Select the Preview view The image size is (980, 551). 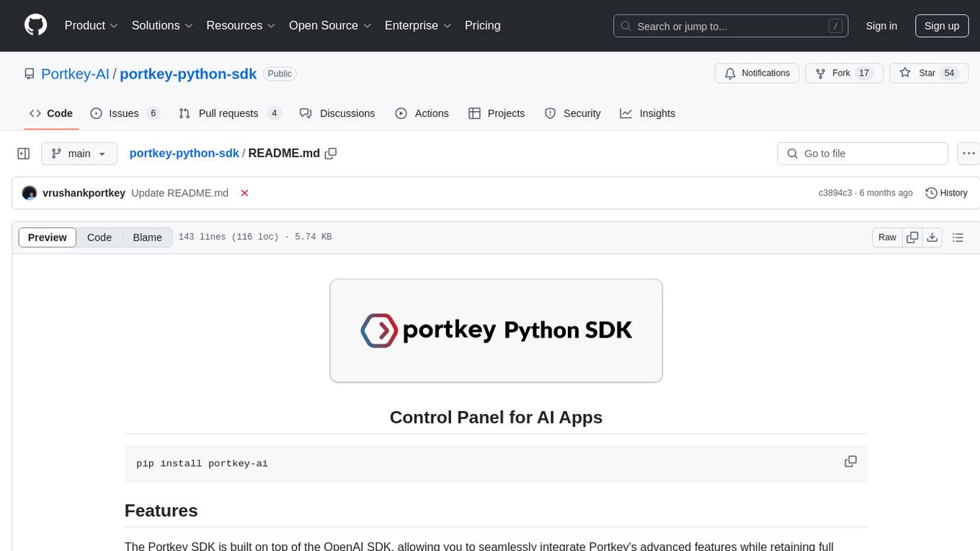pyautogui.click(x=48, y=237)
